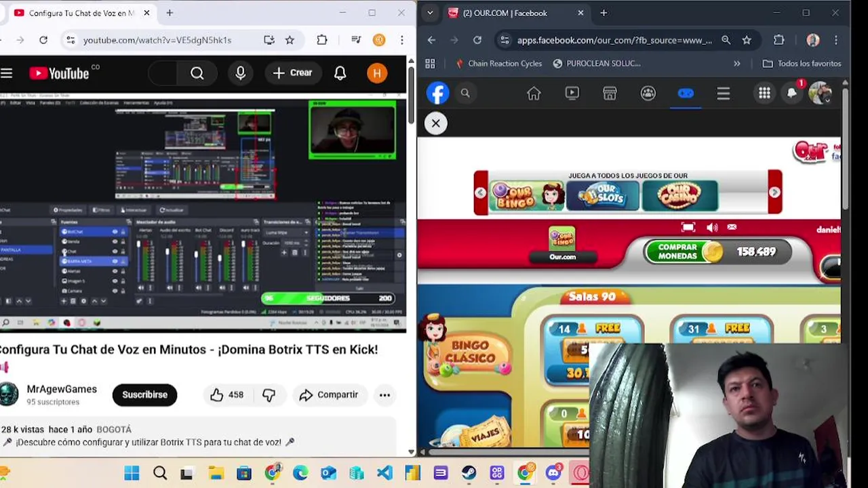Screen dimensions: 868x488
Task: Select the Our Casino game banner
Action: pos(680,197)
